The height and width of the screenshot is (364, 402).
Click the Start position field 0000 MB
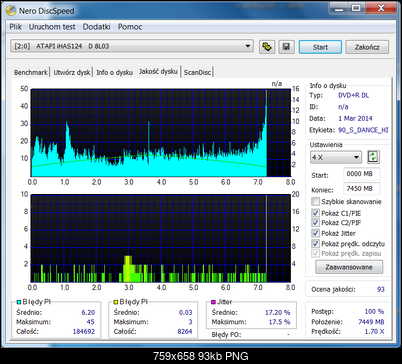point(361,174)
